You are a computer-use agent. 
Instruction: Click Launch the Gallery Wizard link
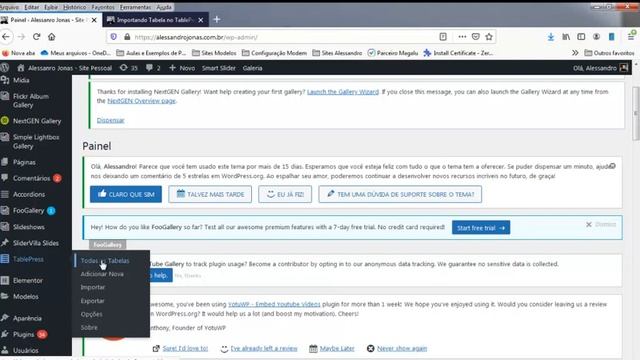coord(343,92)
